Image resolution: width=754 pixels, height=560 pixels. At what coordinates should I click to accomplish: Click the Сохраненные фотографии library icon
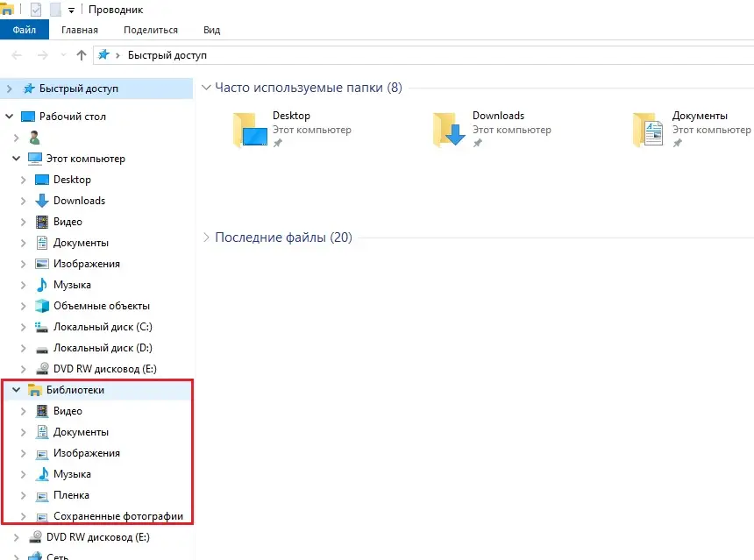click(x=42, y=517)
